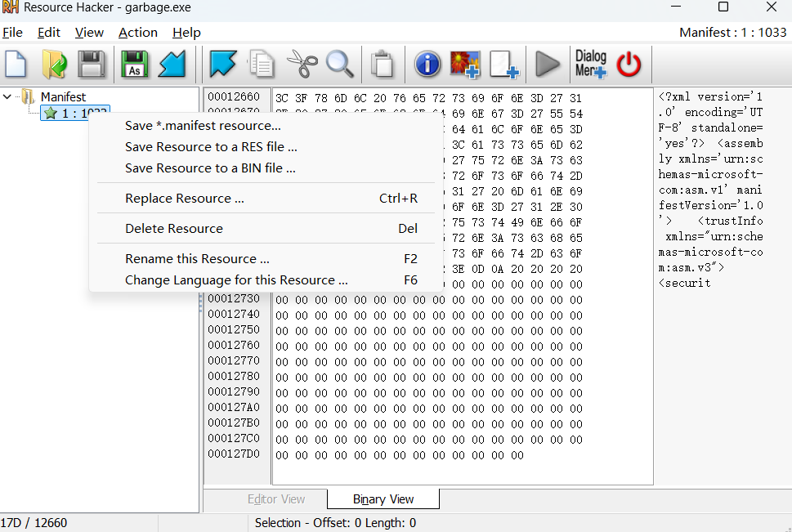
Task: Click the Cut scissors icon
Action: [x=302, y=65]
